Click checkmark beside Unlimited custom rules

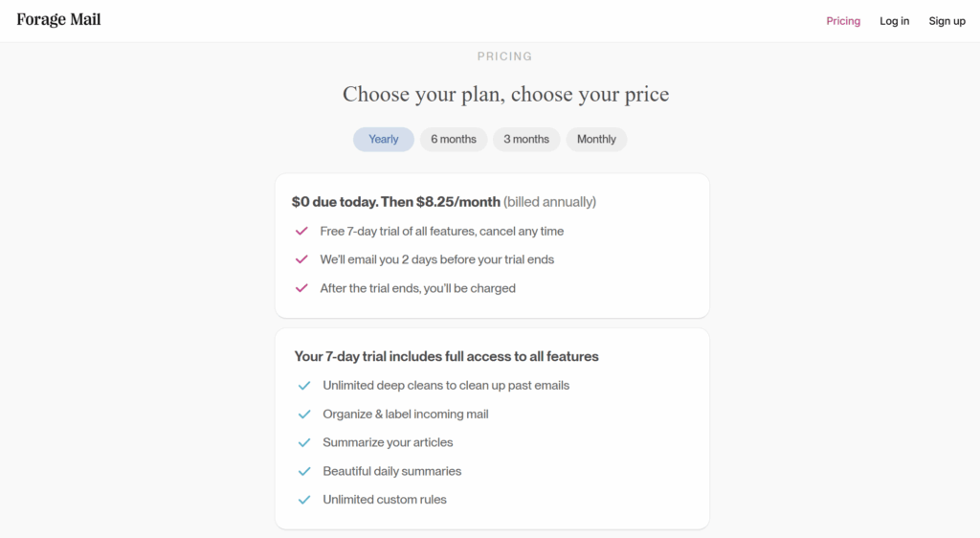pos(304,500)
